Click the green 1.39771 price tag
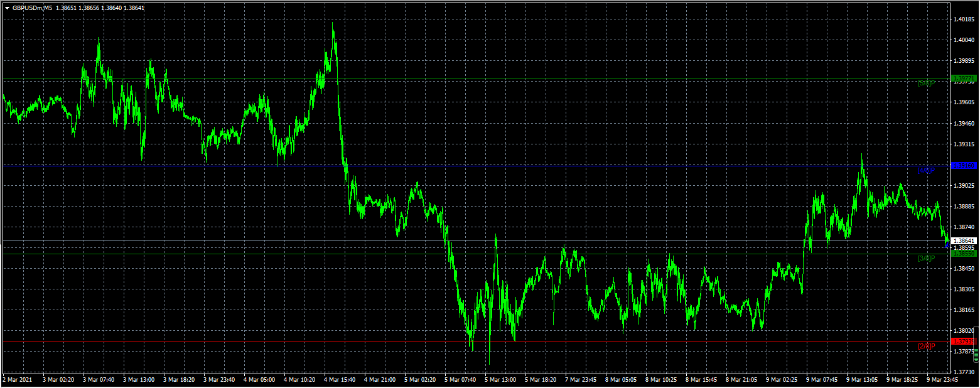980x388 pixels. (x=964, y=78)
